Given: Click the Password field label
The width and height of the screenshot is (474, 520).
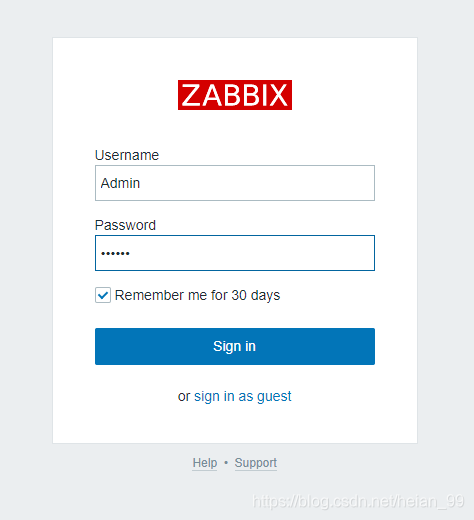Looking at the screenshot, I should [125, 225].
